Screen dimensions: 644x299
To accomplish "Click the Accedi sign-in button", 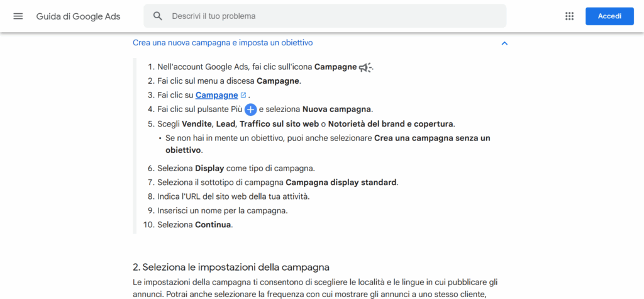I will click(x=609, y=16).
